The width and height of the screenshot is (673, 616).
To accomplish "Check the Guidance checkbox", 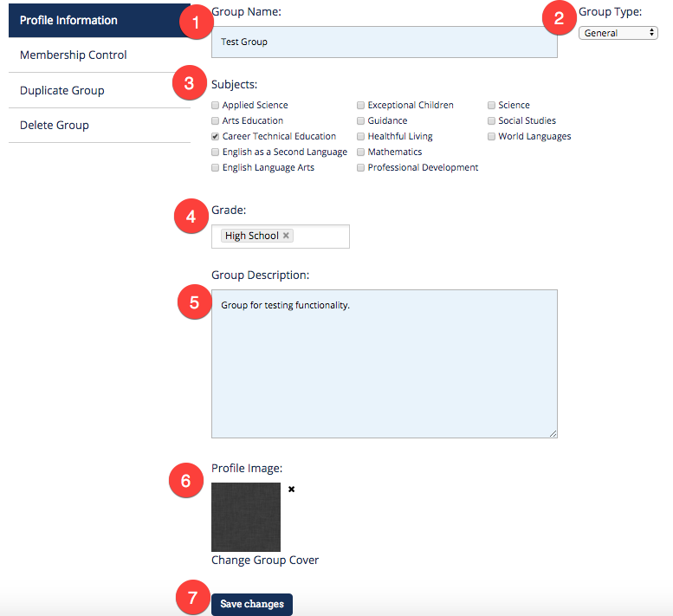I will coord(360,120).
